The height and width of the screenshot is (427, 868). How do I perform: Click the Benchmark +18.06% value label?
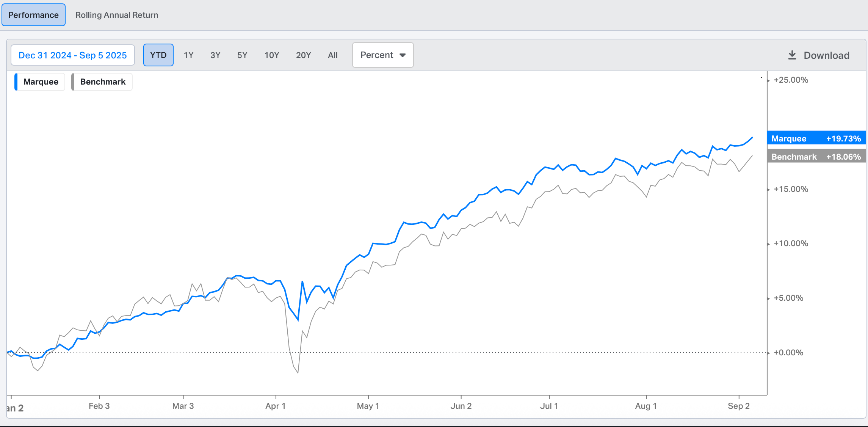click(816, 157)
